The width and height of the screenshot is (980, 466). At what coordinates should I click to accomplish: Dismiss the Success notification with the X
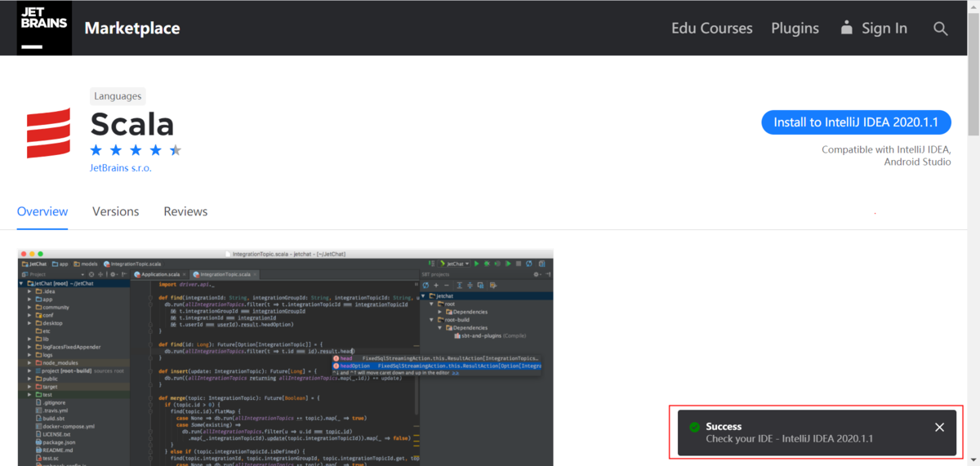939,428
